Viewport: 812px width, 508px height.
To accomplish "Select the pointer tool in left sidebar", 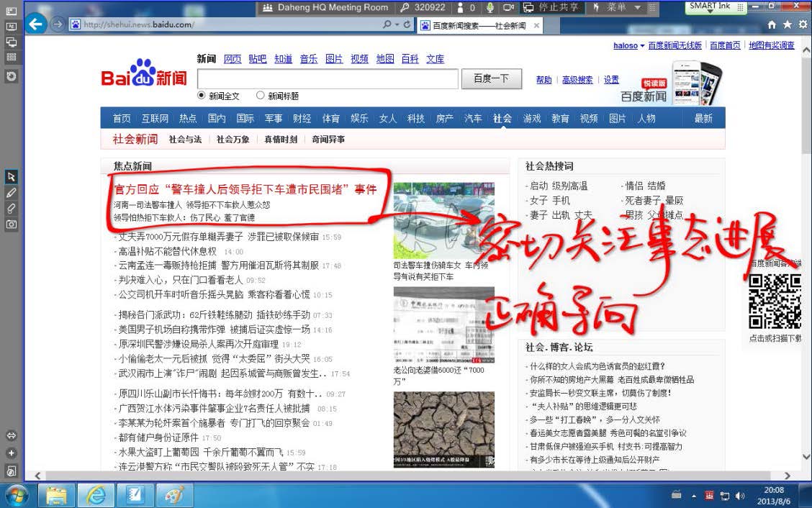I will click(x=11, y=176).
